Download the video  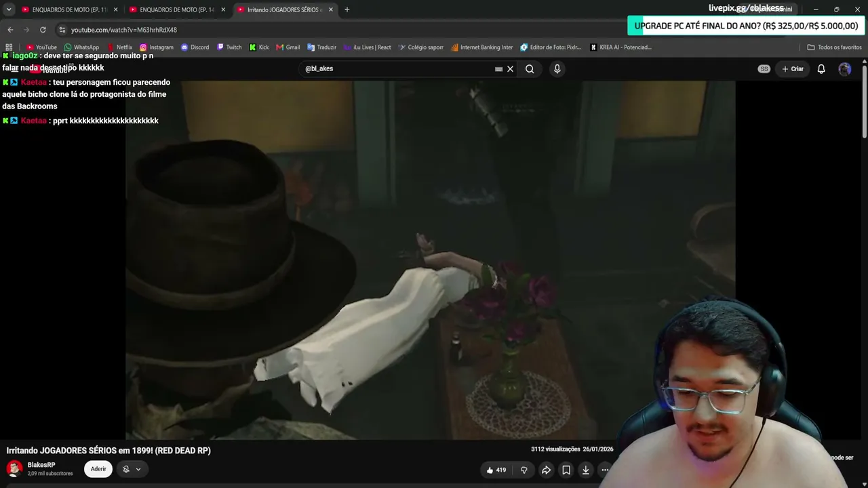tap(586, 470)
